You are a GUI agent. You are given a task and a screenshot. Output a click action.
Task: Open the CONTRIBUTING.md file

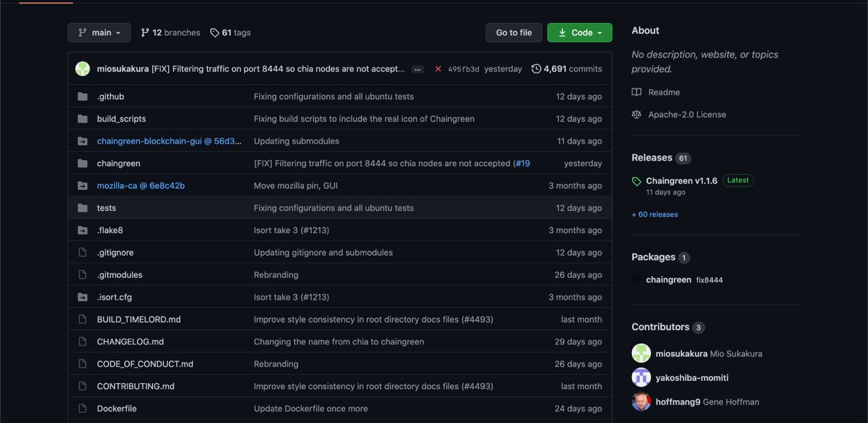[x=136, y=386]
